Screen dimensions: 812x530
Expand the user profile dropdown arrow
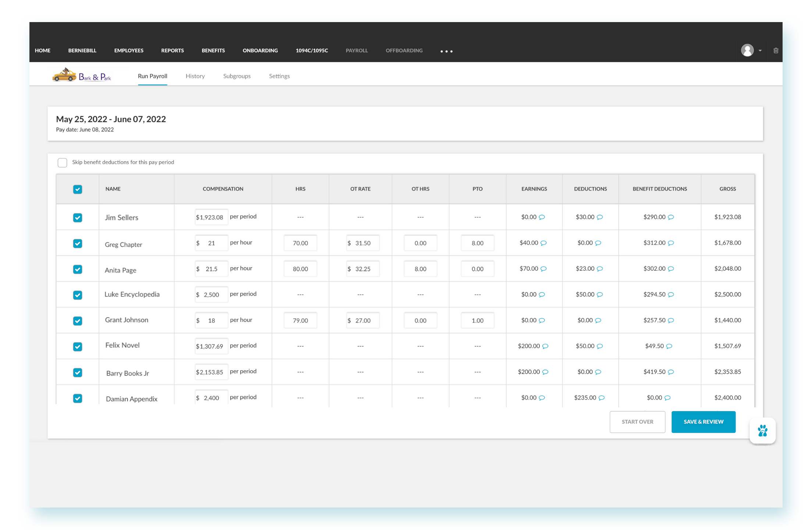tap(760, 50)
